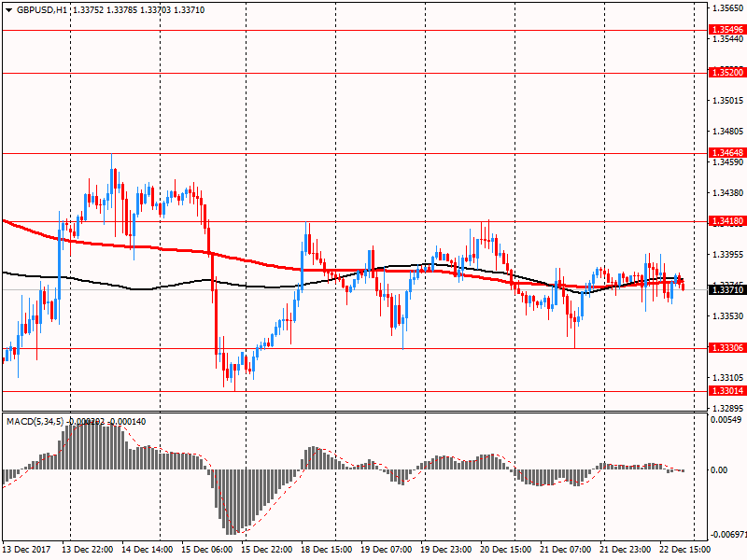
Task: Select the 1.34590 price scale value
Action: [728, 161]
